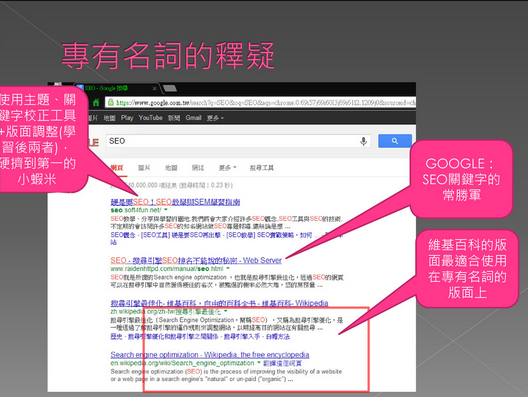528x397 pixels.
Task: Click the 'en.wikipedia.org/wiki/Search_engine_optimization' URL text
Action: pyautogui.click(x=182, y=363)
